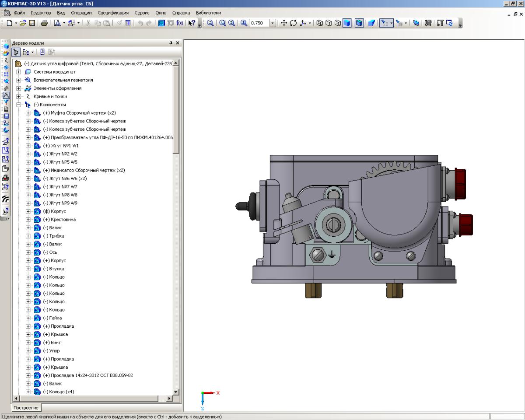This screenshot has height=420, width=525.
Task: Expand the Системы координат tree node
Action: click(x=18, y=72)
